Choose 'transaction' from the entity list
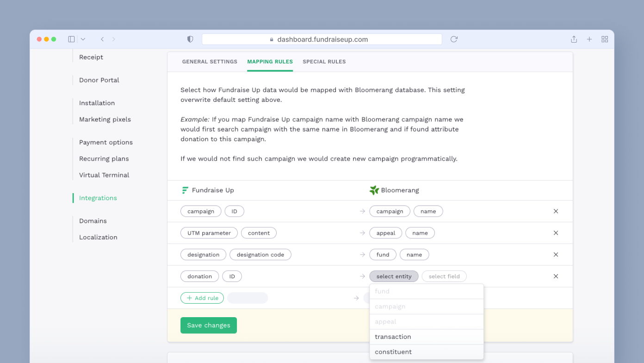 tap(427, 337)
